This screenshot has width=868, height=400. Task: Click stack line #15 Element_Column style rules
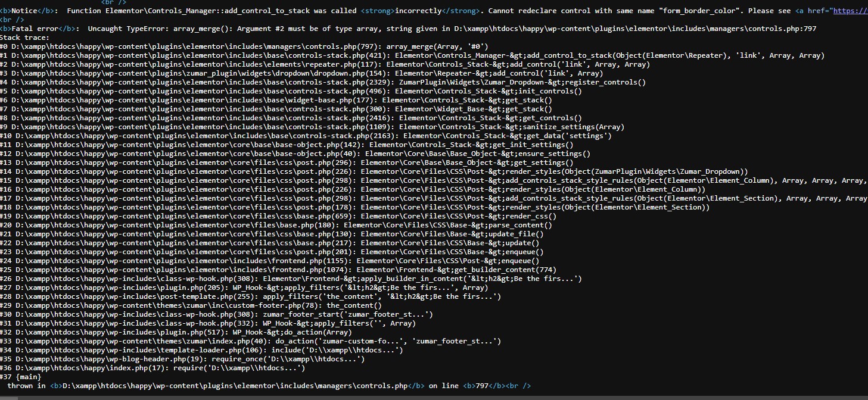pyautogui.click(x=434, y=180)
